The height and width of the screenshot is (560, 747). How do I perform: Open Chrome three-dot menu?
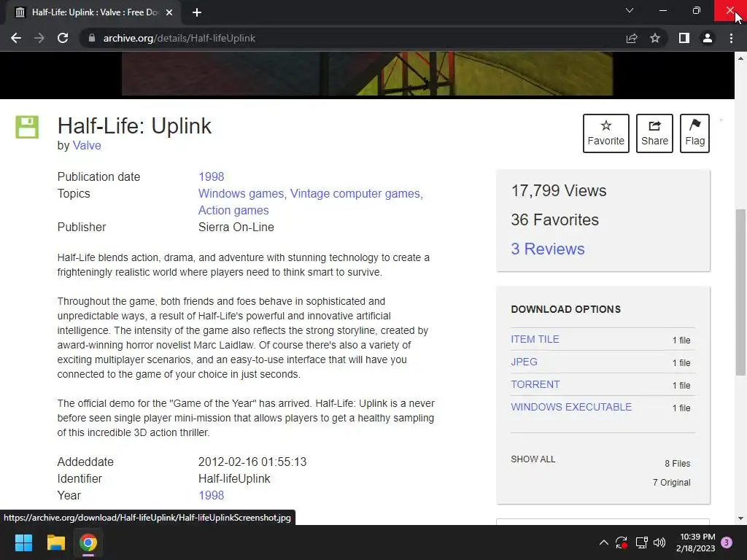click(731, 38)
